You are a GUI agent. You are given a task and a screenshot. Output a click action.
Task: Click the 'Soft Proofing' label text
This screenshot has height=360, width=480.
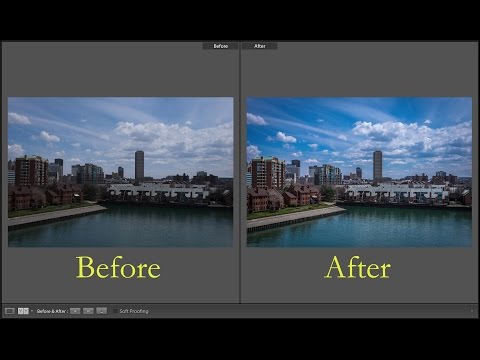pos(134,311)
